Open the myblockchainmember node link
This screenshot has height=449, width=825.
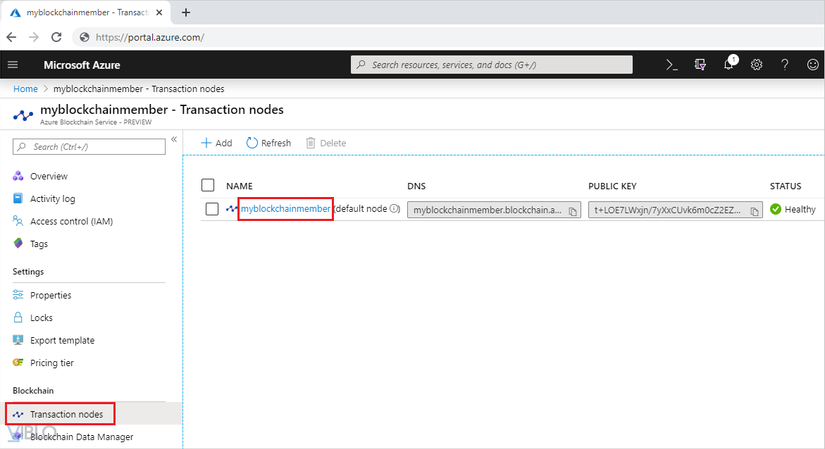pyautogui.click(x=286, y=209)
